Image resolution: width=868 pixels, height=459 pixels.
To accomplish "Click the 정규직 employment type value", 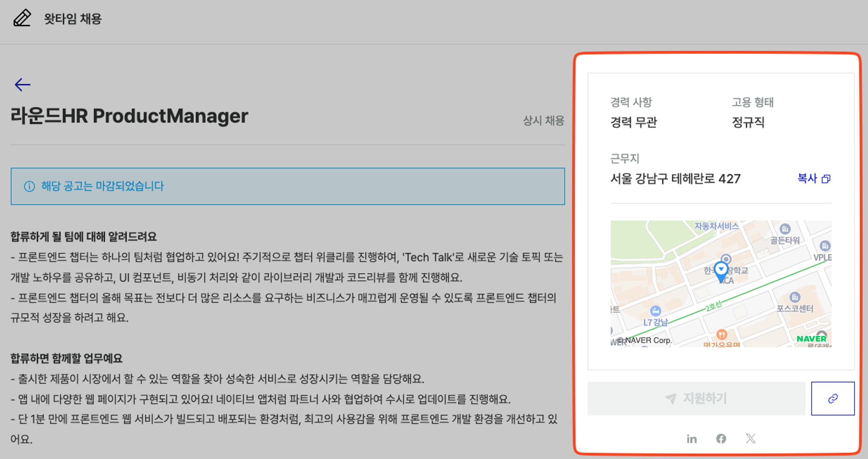I will 748,122.
